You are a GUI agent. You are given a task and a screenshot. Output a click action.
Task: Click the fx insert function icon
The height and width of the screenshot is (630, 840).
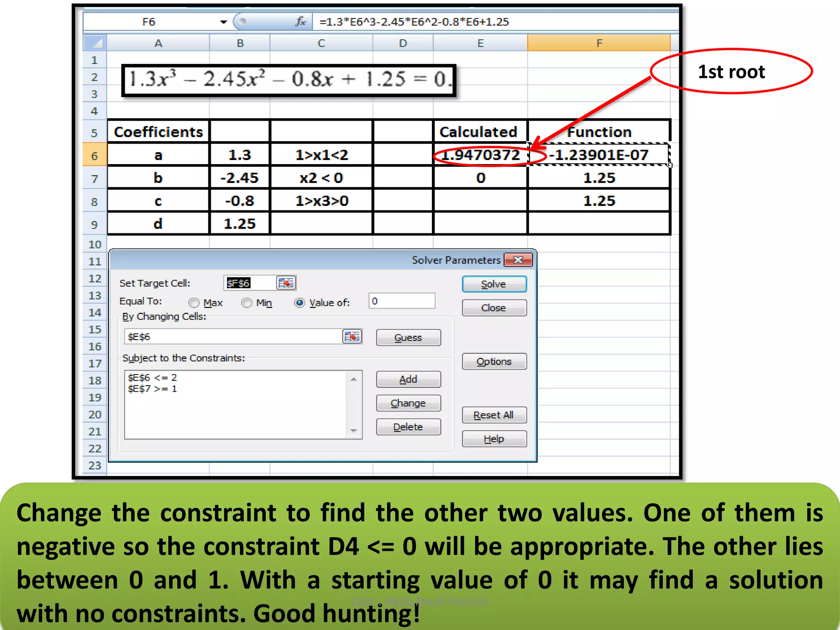point(301,21)
